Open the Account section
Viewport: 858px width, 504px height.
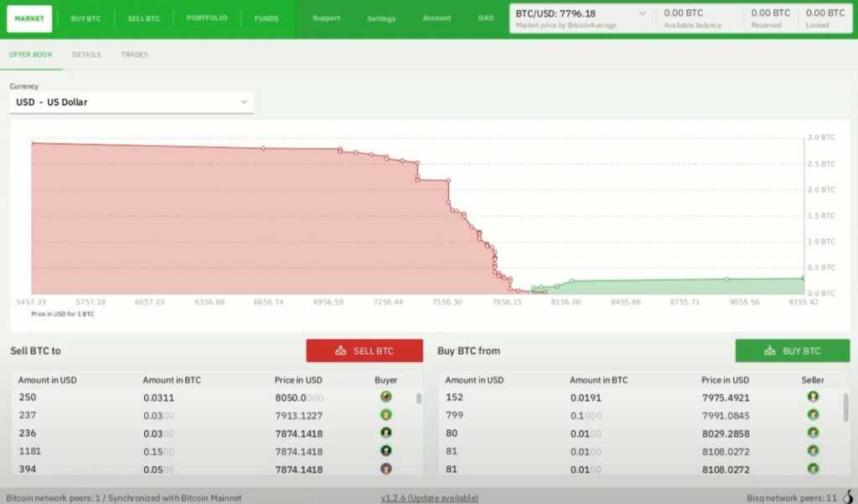437,18
